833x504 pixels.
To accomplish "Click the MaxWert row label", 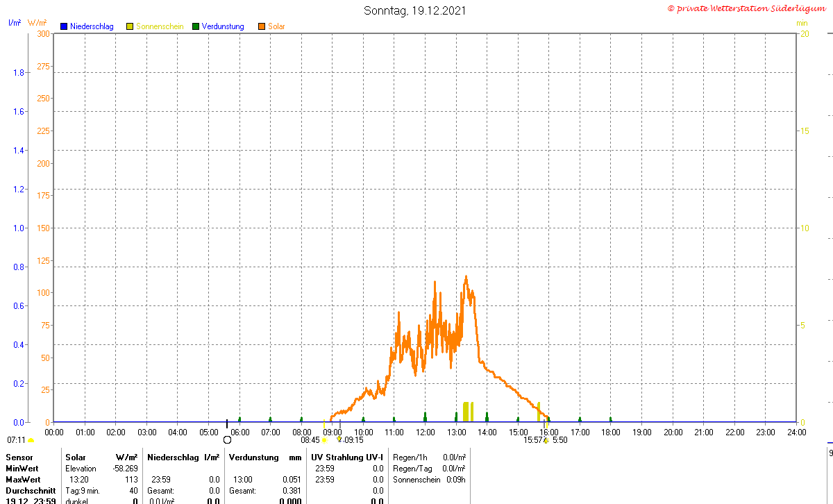I will tap(24, 480).
